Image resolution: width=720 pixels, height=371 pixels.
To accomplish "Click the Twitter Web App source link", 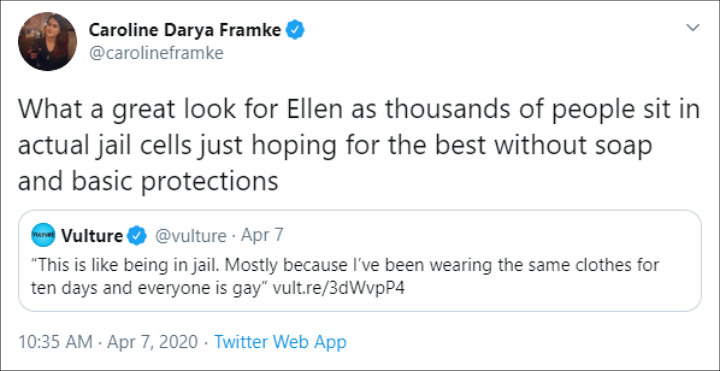I will 280,342.
